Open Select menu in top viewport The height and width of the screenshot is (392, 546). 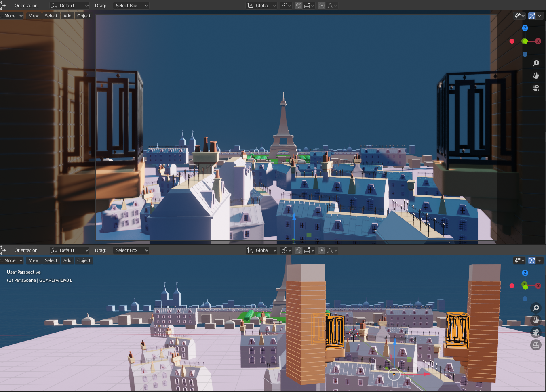click(x=51, y=16)
